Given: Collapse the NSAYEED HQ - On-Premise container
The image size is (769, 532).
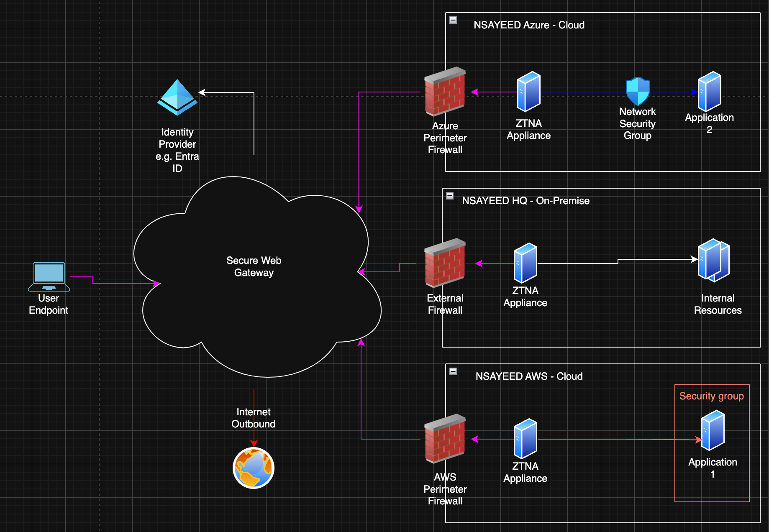Looking at the screenshot, I should pyautogui.click(x=450, y=196).
